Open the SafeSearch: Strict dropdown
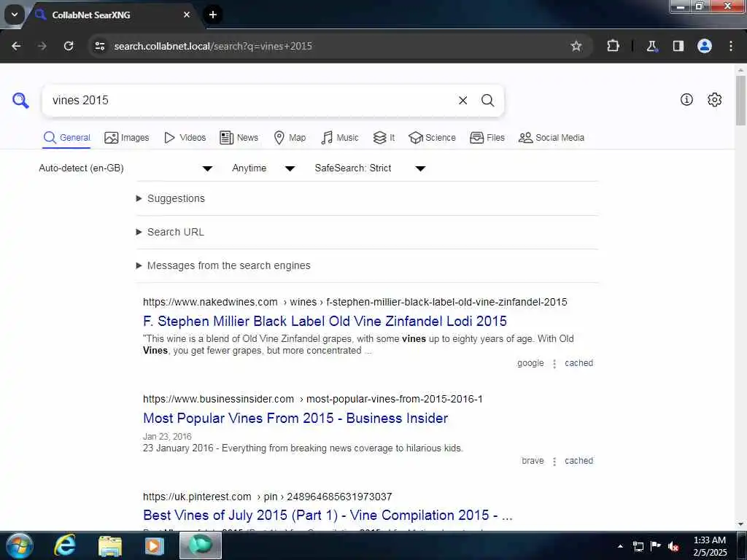 coord(370,168)
